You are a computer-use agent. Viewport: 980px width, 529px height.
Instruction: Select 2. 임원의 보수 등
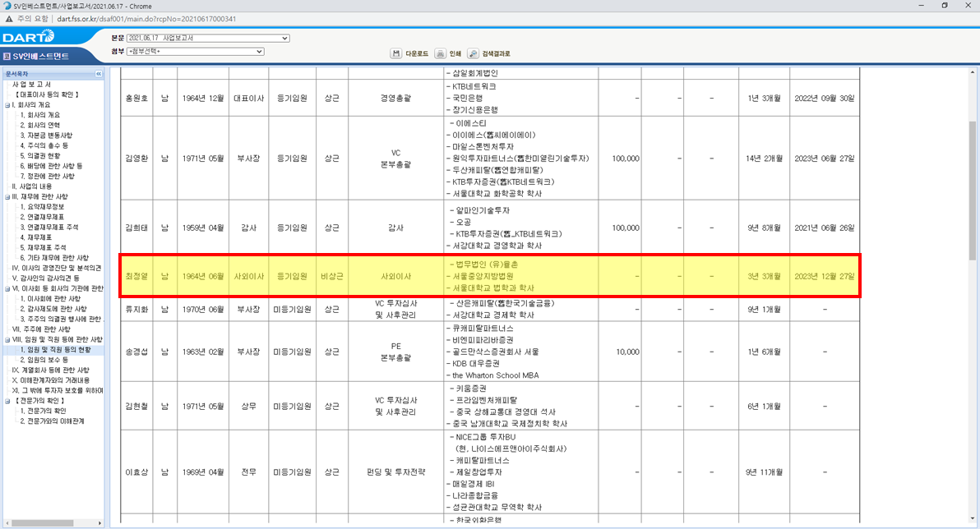click(x=44, y=360)
